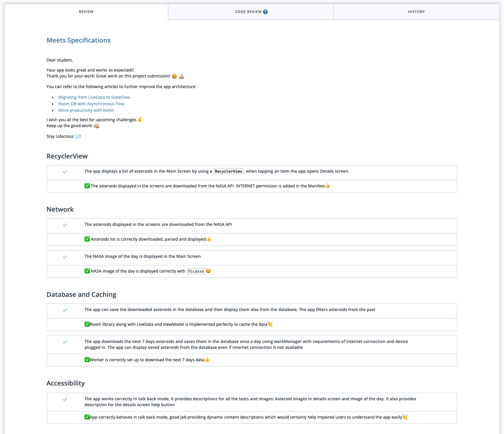This screenshot has height=434, width=504.
Task: Open the History tab
Action: point(416,12)
